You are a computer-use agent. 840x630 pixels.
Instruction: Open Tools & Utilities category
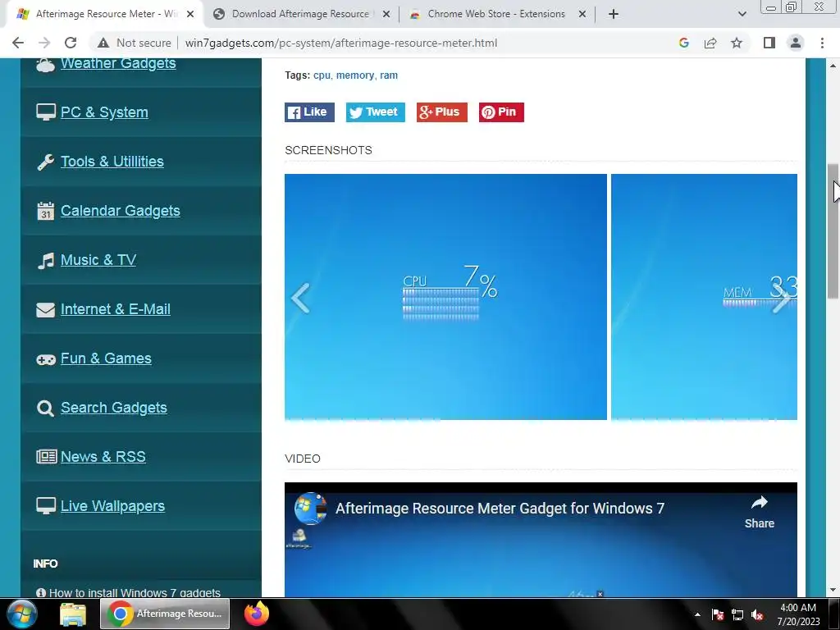point(112,162)
